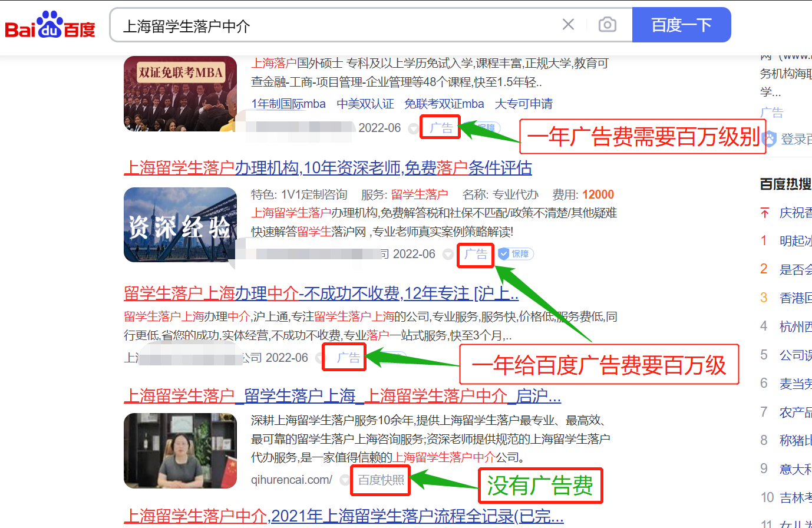
Task: Open hot search number 1 starting 明起
Action: [795, 241]
